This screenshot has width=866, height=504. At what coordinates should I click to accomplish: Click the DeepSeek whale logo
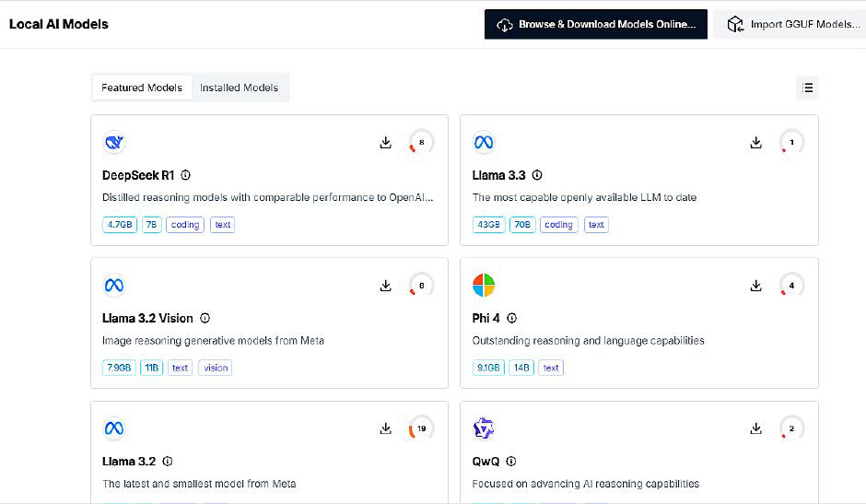(113, 142)
